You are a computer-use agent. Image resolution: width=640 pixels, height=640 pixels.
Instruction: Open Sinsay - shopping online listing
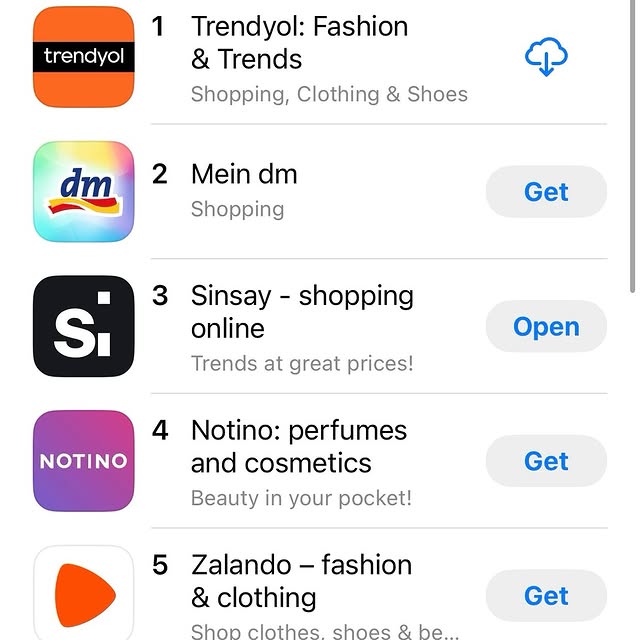301,312
